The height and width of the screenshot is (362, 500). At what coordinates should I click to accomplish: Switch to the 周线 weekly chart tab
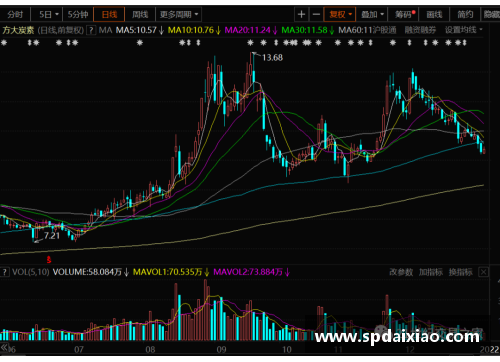[140, 15]
